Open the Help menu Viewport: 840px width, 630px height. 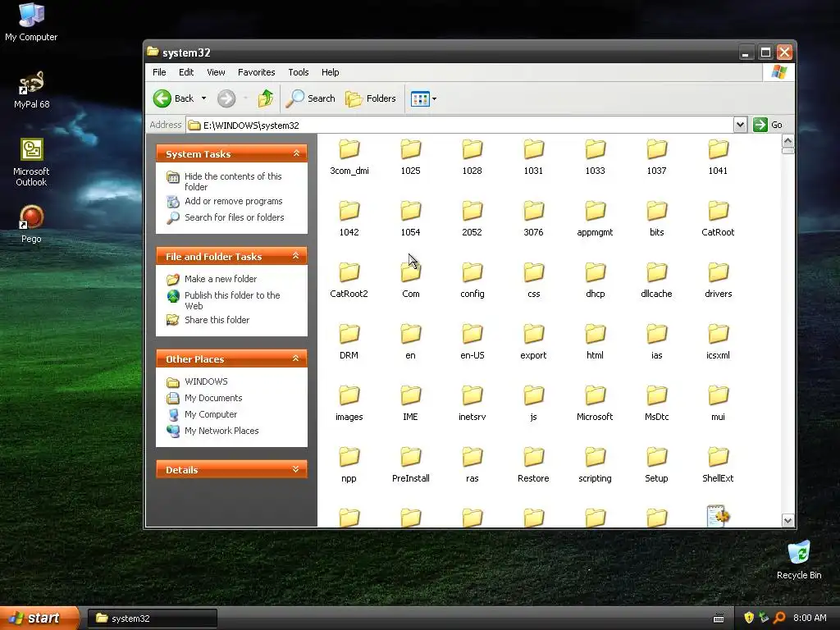330,72
